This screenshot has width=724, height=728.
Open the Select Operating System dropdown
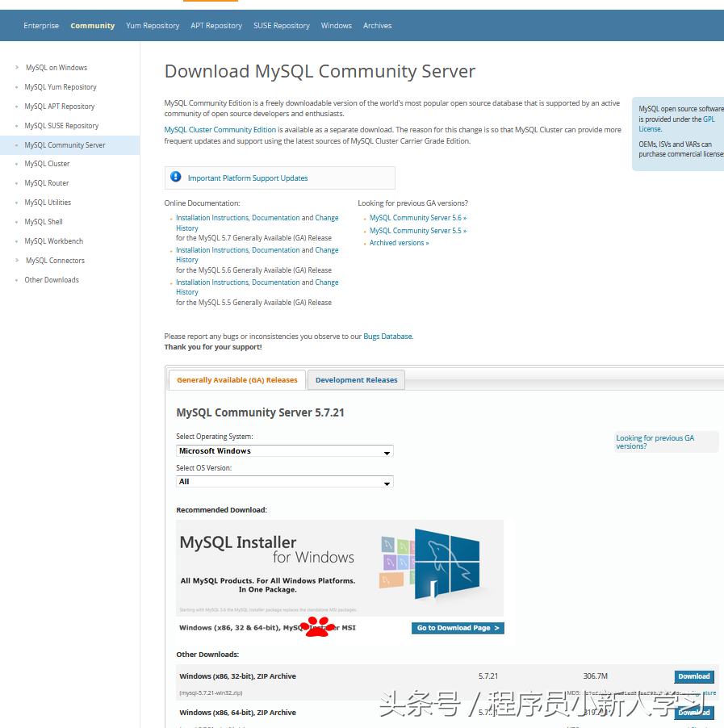[284, 452]
